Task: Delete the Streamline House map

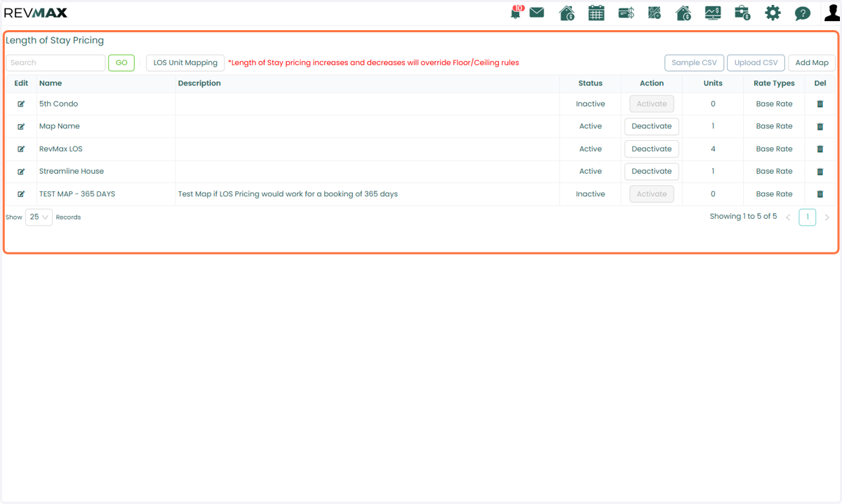Action: click(820, 171)
